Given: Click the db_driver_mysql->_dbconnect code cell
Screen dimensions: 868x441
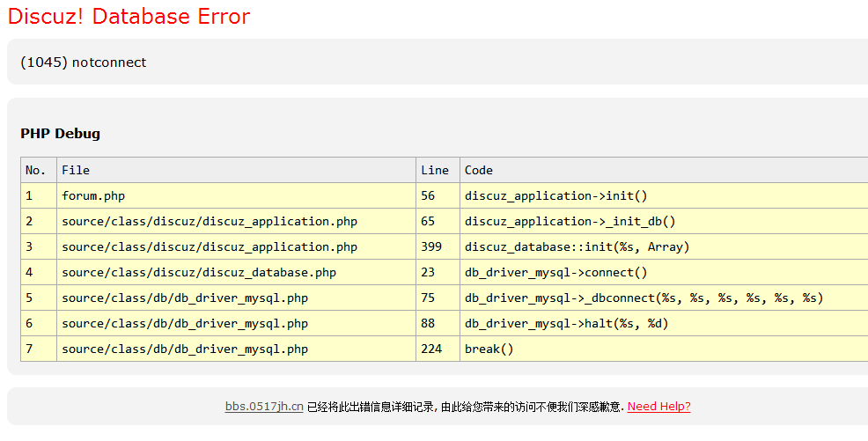Looking at the screenshot, I should pyautogui.click(x=664, y=298).
